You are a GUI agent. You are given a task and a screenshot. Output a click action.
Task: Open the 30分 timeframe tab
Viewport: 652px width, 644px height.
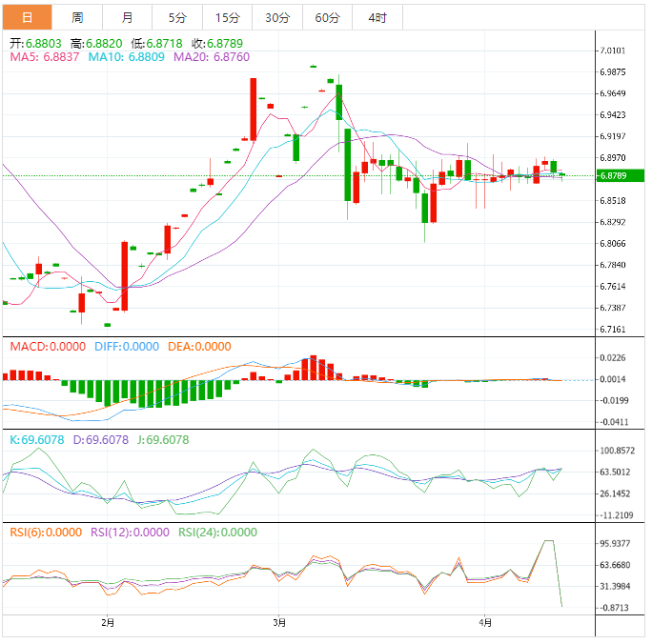(x=277, y=17)
